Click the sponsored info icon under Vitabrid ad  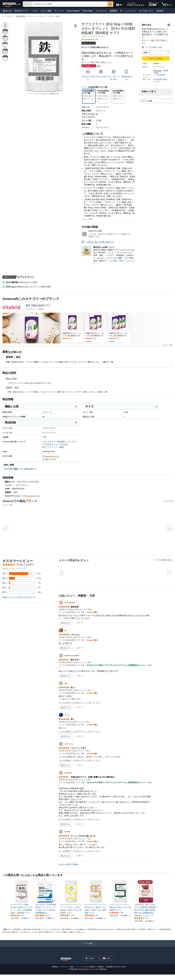pyautogui.click(x=171, y=345)
